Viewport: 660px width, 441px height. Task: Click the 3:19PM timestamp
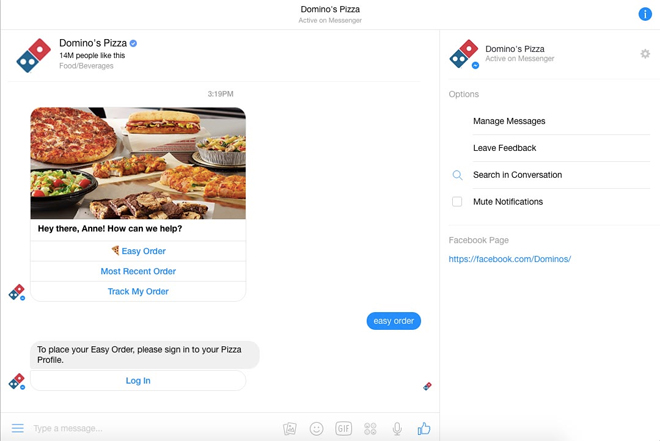click(220, 94)
